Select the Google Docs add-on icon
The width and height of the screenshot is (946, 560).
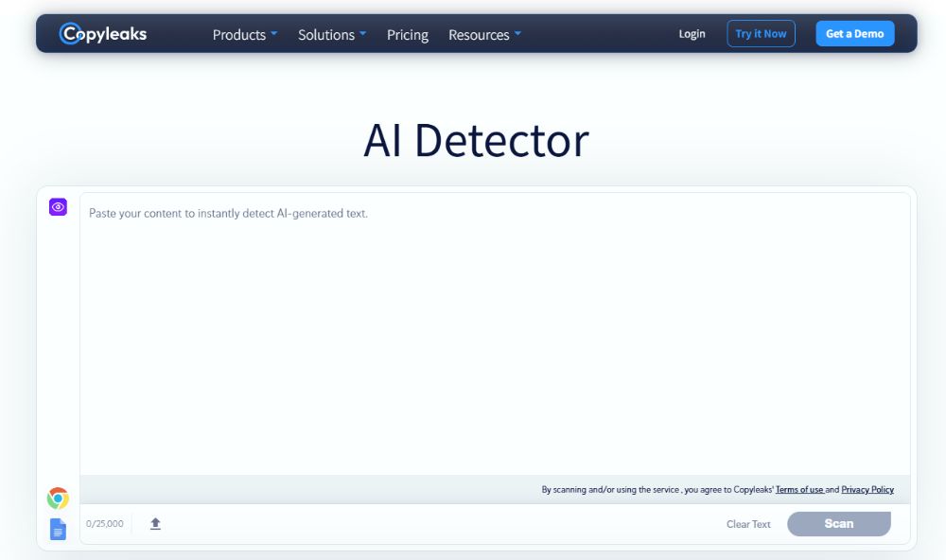click(57, 529)
